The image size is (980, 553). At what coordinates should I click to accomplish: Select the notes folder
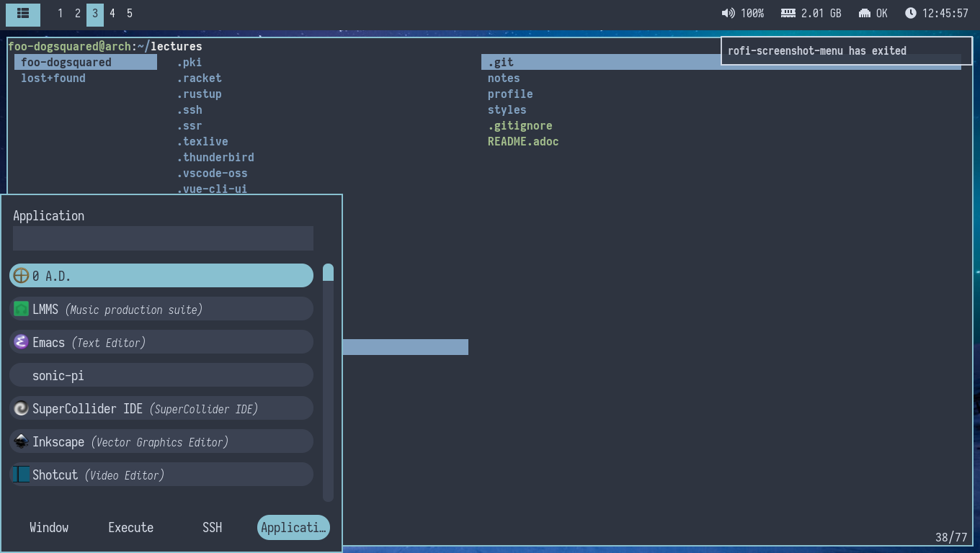click(504, 78)
